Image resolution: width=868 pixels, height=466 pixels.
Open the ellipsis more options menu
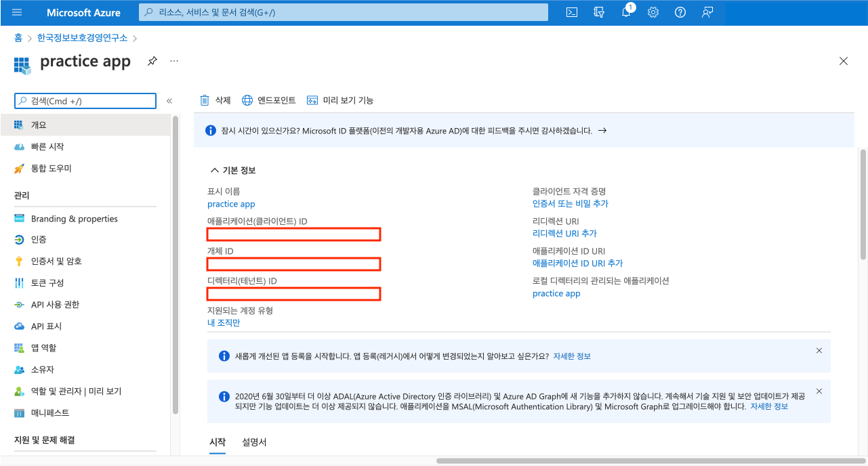(x=174, y=61)
